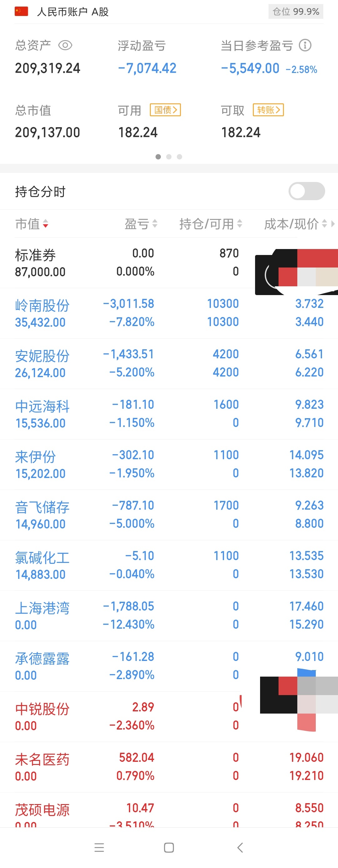Open the 国债 shortcut button
The width and height of the screenshot is (338, 868).
point(165,110)
